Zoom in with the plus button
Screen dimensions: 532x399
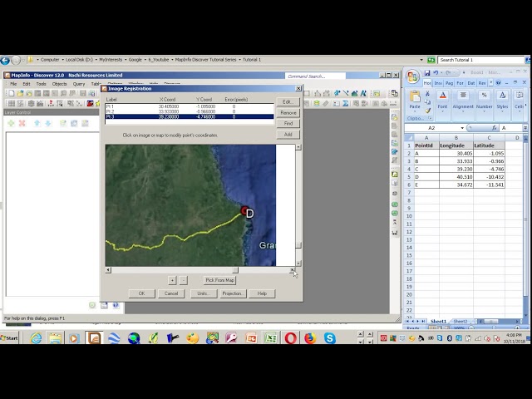tap(172, 280)
